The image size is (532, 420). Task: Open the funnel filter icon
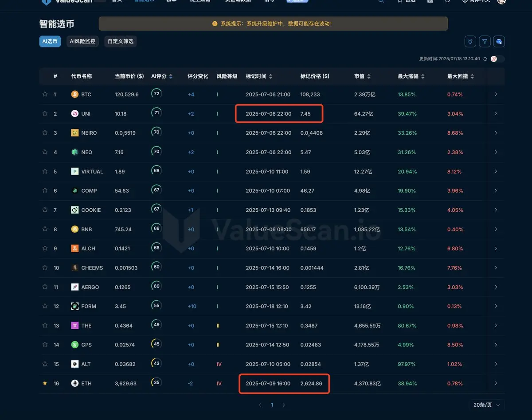[485, 42]
